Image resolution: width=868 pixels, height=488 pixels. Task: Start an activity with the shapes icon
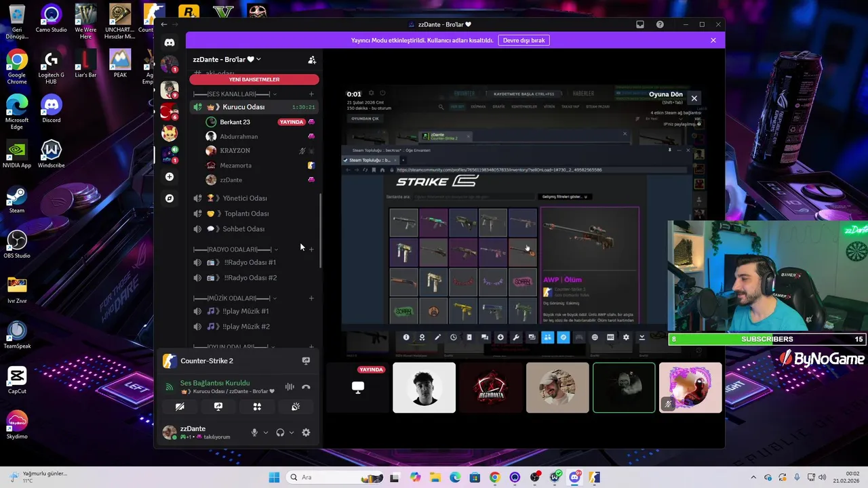tap(257, 407)
